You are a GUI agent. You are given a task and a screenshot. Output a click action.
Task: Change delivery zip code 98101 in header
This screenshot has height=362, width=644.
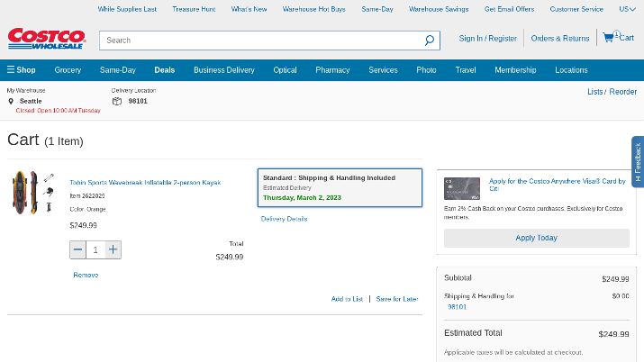tap(138, 101)
